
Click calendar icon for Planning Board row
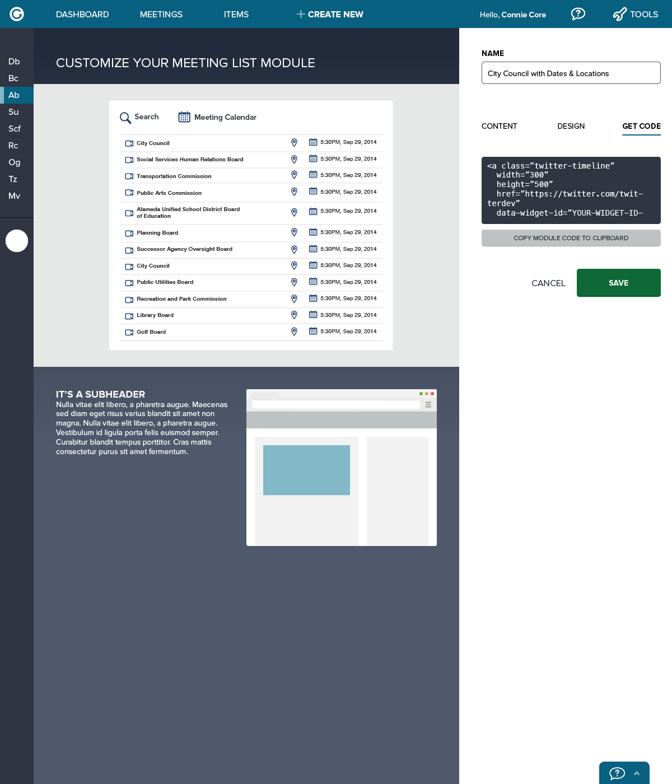tap(313, 232)
